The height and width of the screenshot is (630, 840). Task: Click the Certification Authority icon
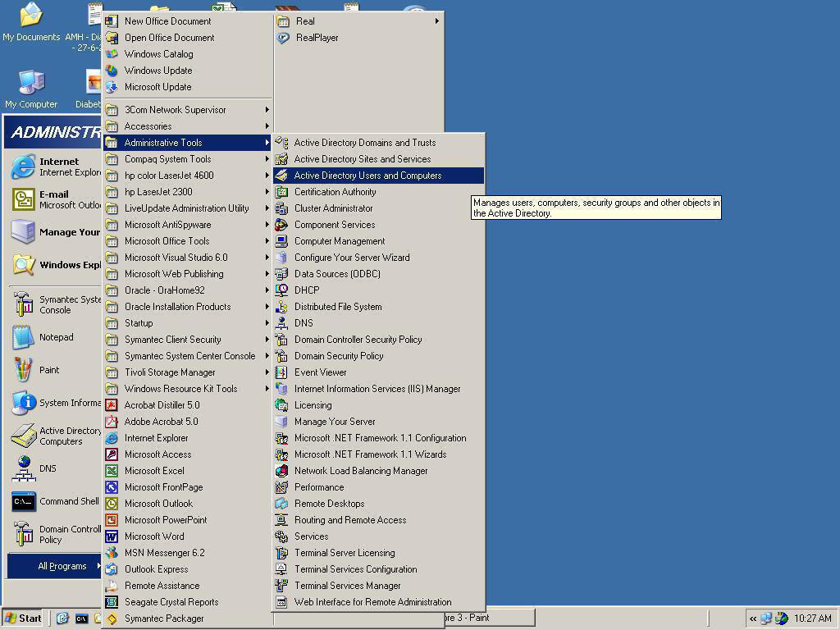tap(281, 192)
